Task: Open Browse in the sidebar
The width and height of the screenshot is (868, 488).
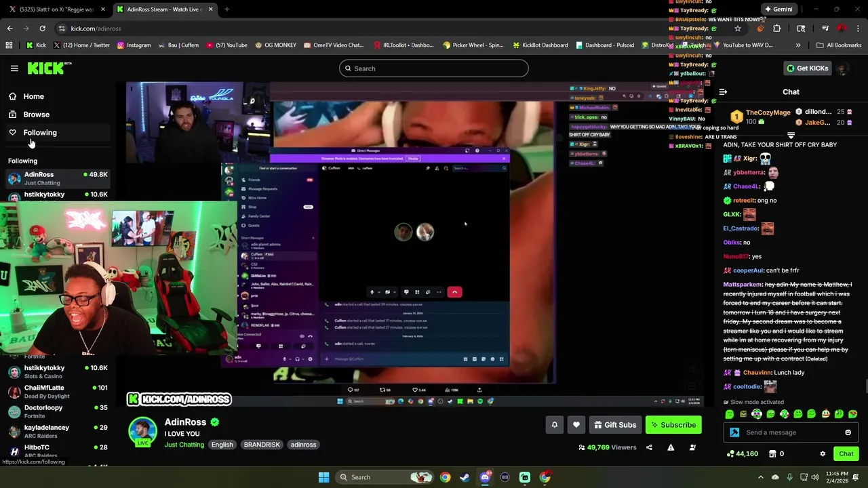Action: [x=36, y=115]
